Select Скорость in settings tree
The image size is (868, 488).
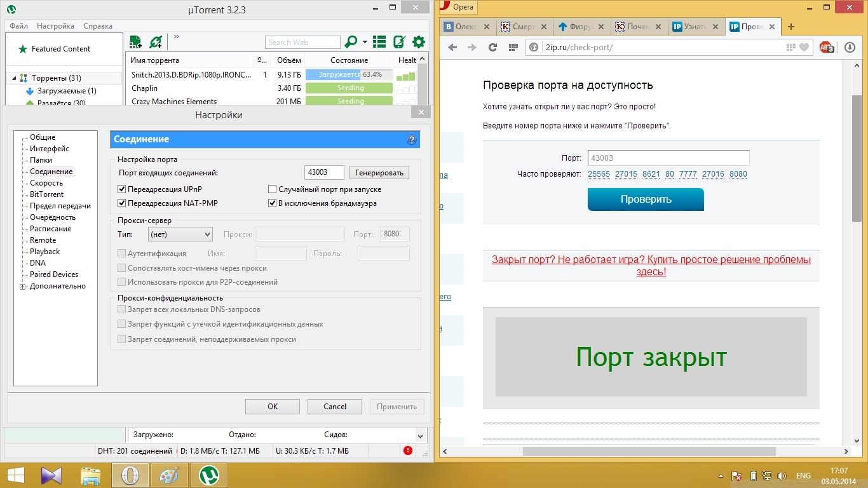coord(46,183)
